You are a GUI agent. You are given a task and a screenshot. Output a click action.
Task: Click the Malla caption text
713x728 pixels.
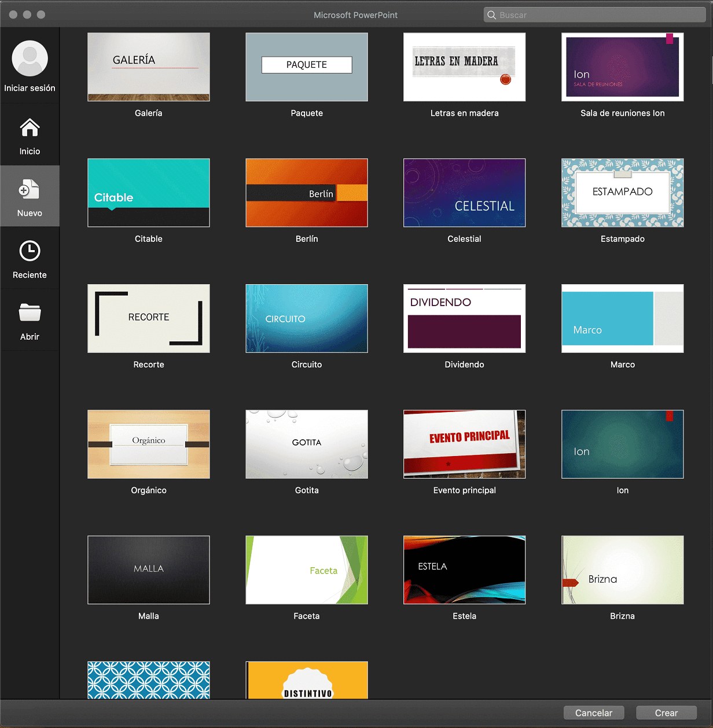click(149, 616)
